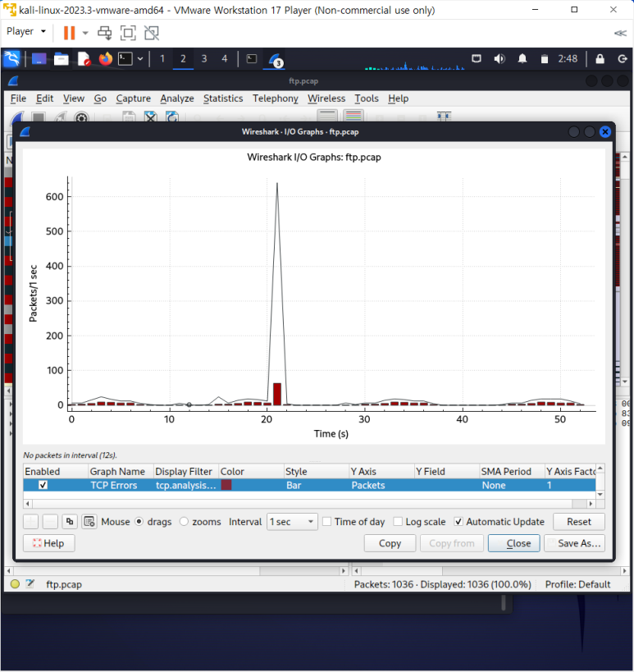Enter VMware full screen mode
This screenshot has height=672, width=634.
pyautogui.click(x=128, y=33)
